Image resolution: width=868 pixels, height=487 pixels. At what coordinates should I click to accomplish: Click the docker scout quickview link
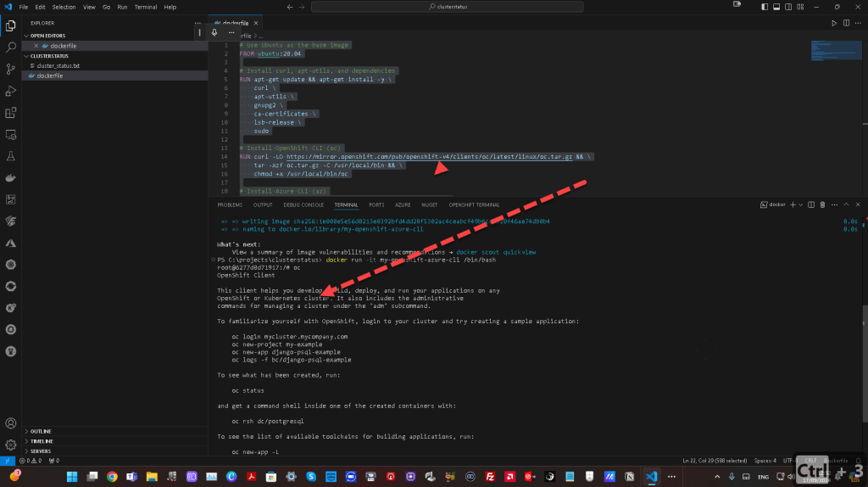pos(495,252)
